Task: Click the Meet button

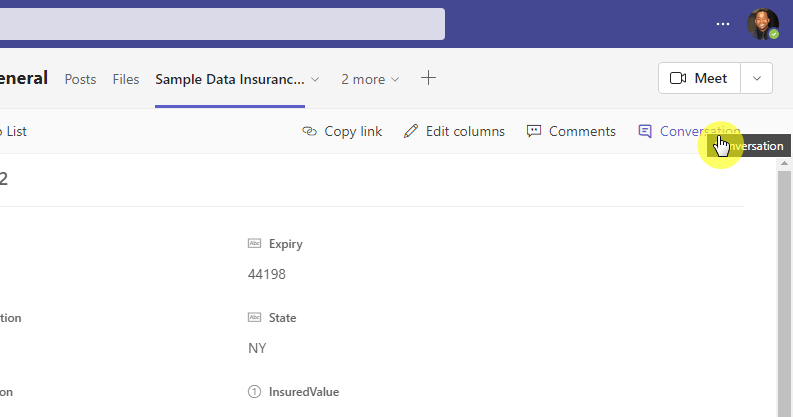Action: pyautogui.click(x=699, y=78)
